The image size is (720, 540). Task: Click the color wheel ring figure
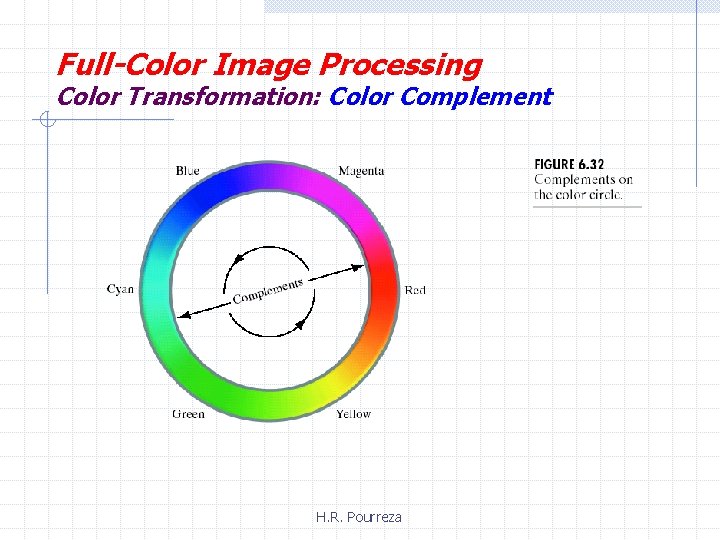click(269, 291)
